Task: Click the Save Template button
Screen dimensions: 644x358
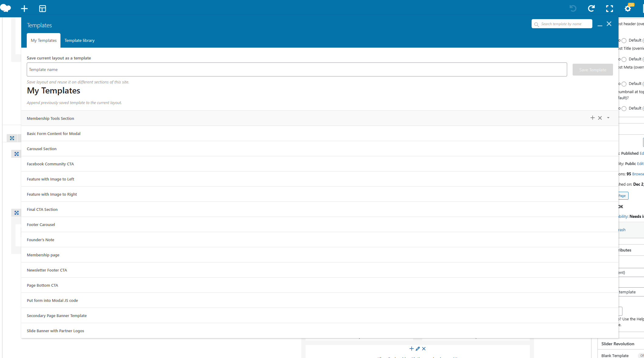Action: [x=592, y=70]
